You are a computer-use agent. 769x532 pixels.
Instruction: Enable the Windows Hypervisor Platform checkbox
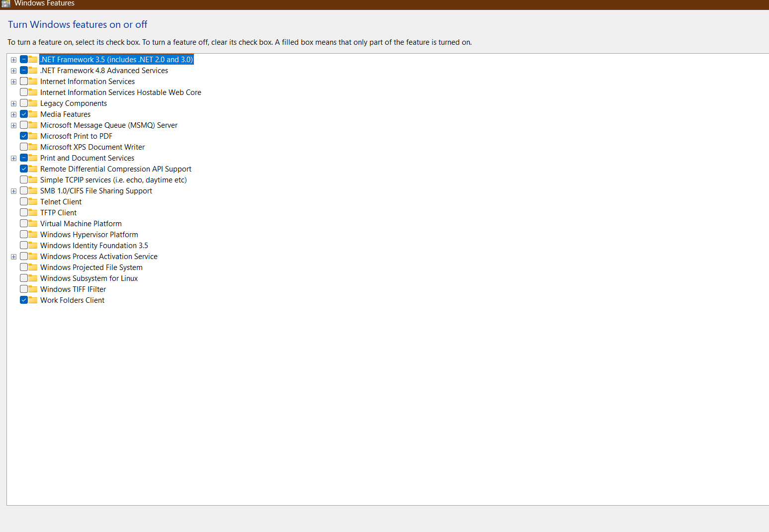[x=24, y=234]
